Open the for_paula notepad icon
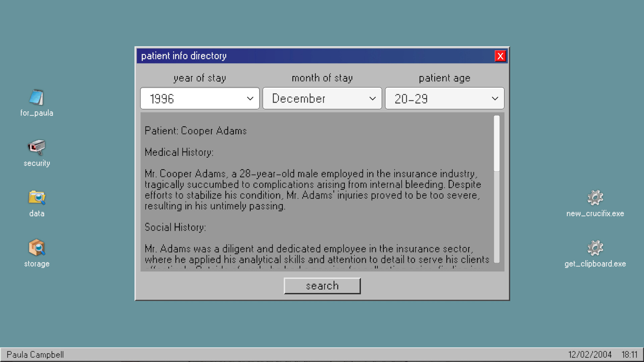 [37, 98]
